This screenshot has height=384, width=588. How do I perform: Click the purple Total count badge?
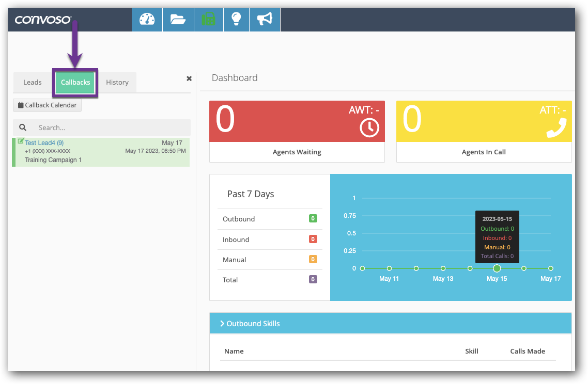click(313, 279)
